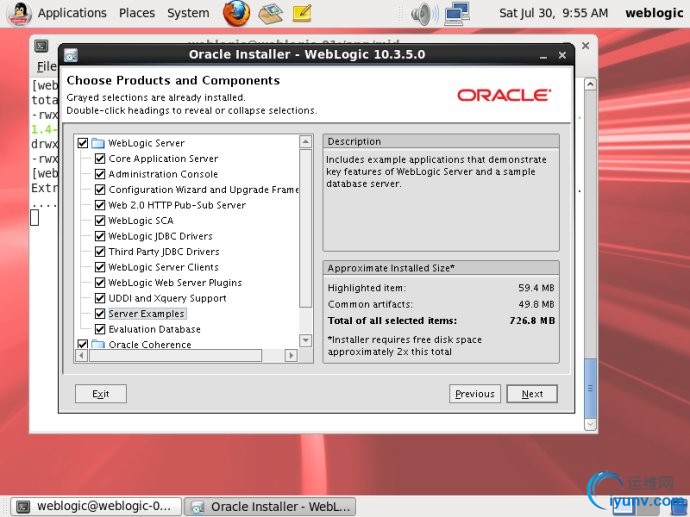Close the Oracle Installer window
690x517 pixels.
562,55
